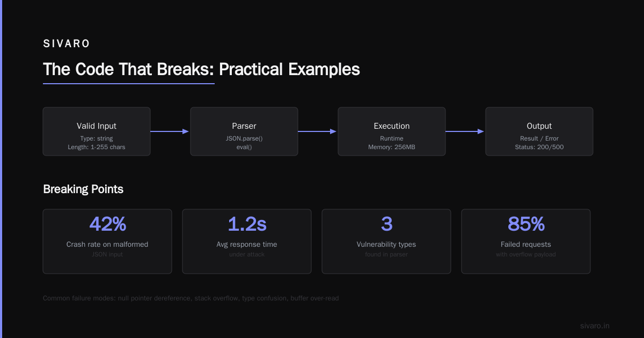Select the 42% crash rate card
The height and width of the screenshot is (338, 644).
107,241
